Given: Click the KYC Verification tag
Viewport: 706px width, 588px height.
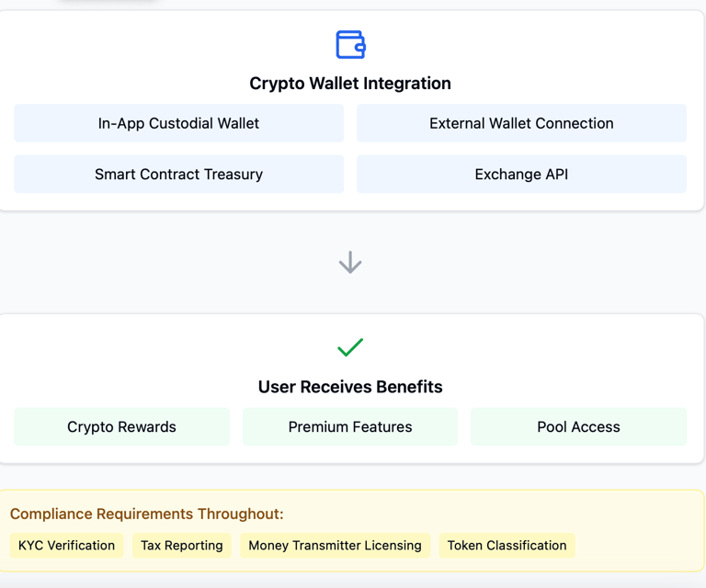Looking at the screenshot, I should (66, 546).
